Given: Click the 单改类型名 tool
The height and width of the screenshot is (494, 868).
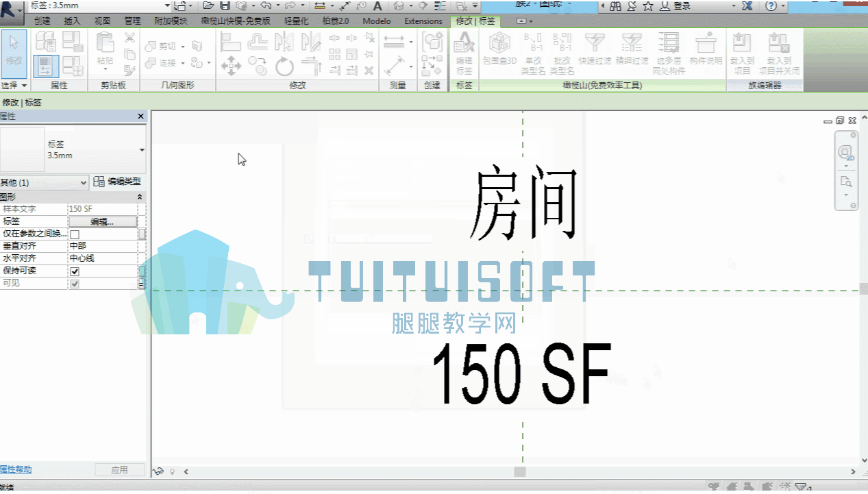Looking at the screenshot, I should 533,53.
